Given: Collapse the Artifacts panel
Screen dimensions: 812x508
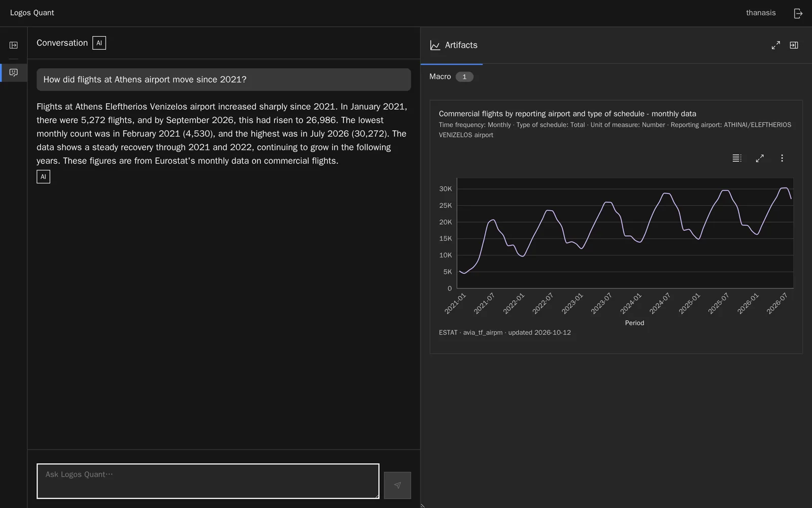Looking at the screenshot, I should (794, 45).
